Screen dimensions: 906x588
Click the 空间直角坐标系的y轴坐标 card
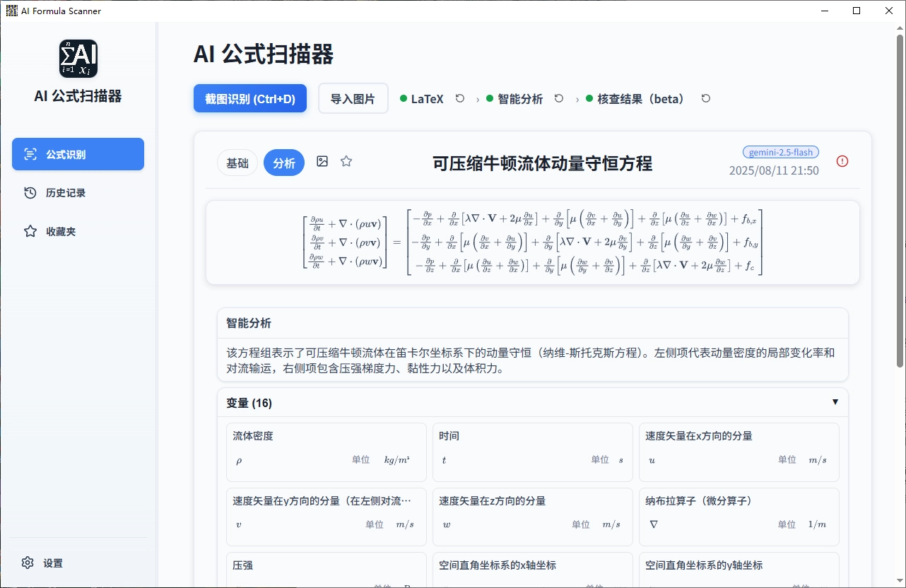(x=739, y=570)
